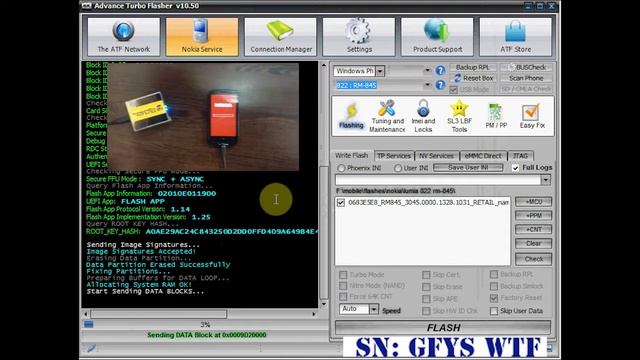This screenshot has height=360, width=640.
Task: Click the firmware folder path text
Action: pos(396,191)
